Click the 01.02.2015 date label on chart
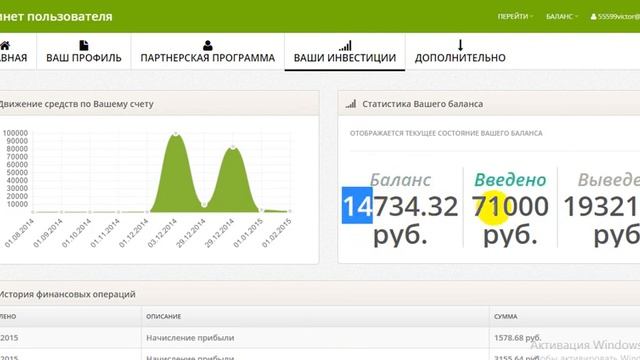The height and width of the screenshot is (360, 640). pos(276,233)
